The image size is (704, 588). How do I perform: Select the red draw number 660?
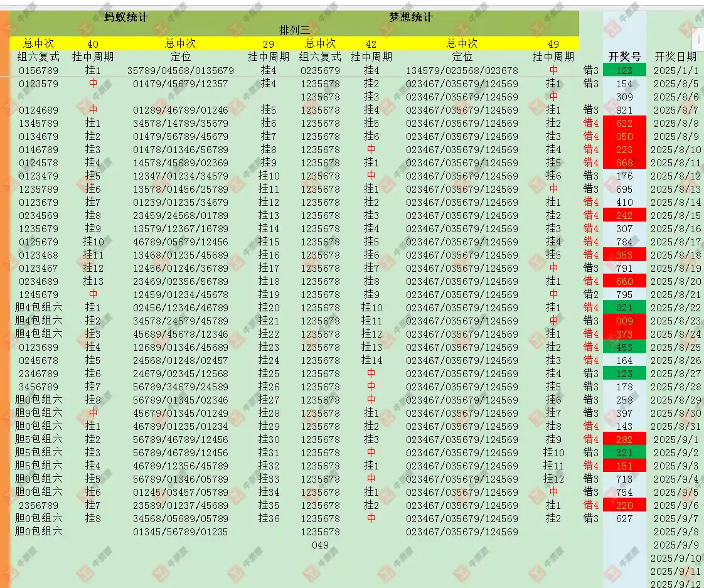coord(624,281)
